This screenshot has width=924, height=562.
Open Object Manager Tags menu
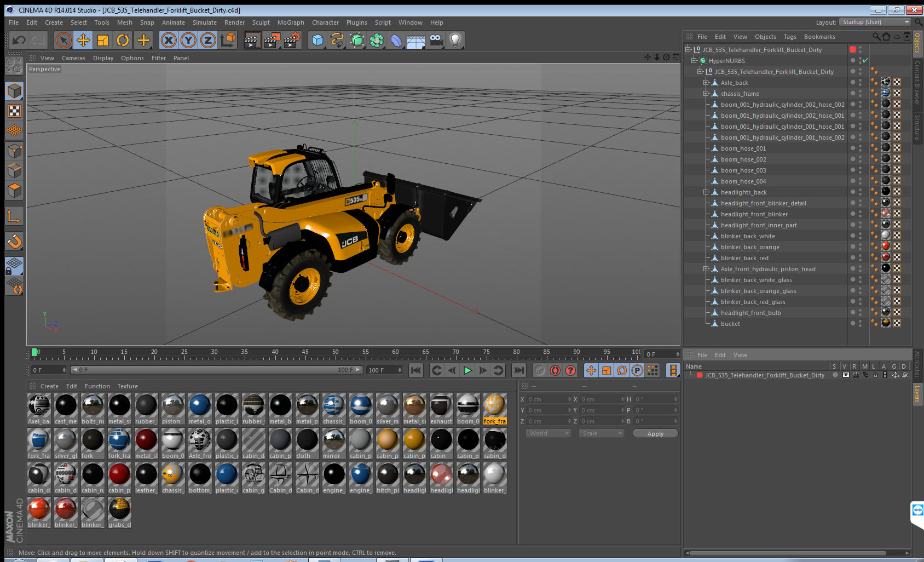[x=790, y=37]
